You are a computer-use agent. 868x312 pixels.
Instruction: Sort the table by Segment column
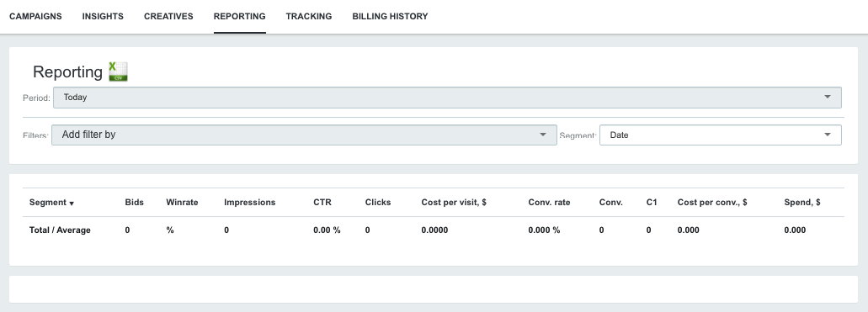pyautogui.click(x=51, y=203)
